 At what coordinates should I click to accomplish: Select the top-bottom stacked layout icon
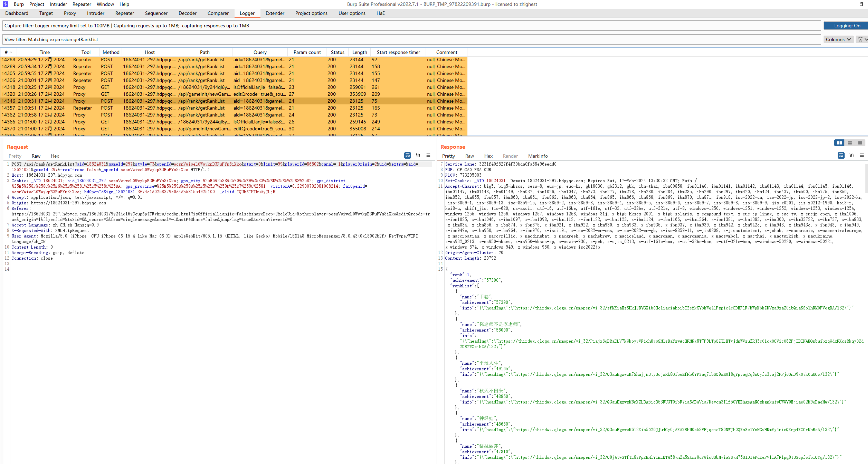coord(850,143)
